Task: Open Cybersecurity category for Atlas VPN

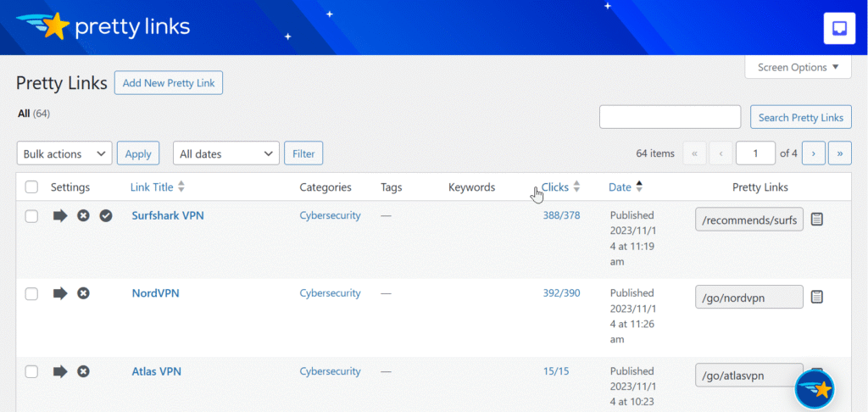Action: coord(330,371)
